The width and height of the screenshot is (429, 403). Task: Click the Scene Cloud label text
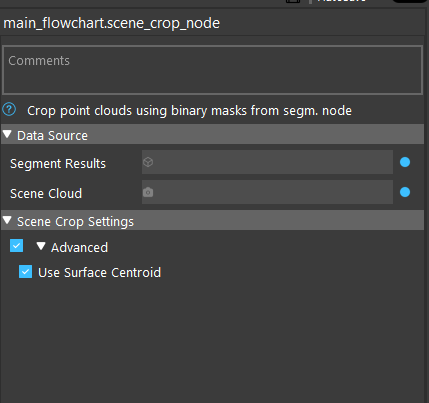(x=46, y=194)
